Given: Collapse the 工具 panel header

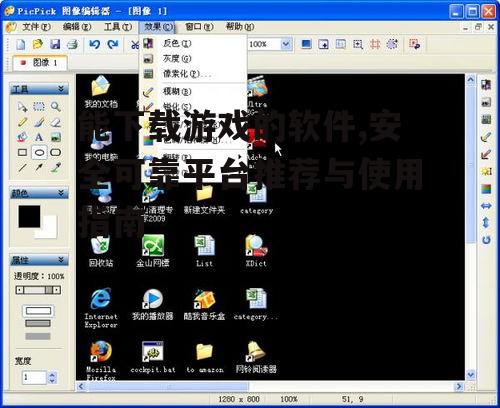Looking at the screenshot, I should click(39, 89).
